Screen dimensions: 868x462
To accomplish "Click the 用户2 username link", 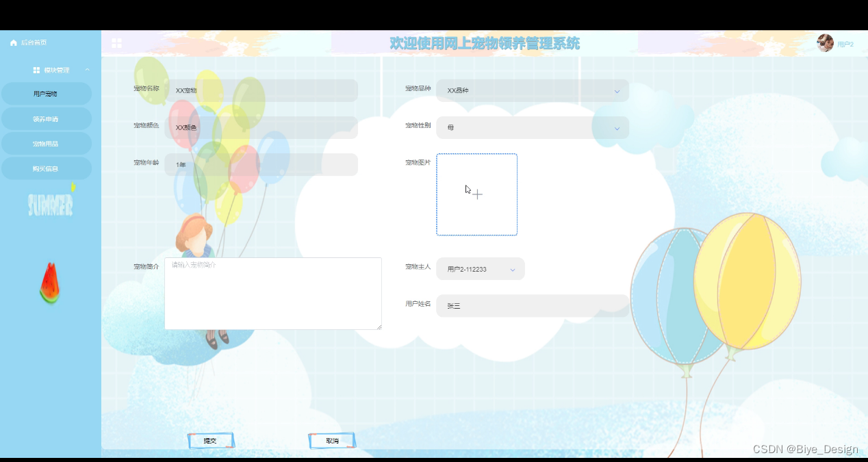I will [x=845, y=44].
